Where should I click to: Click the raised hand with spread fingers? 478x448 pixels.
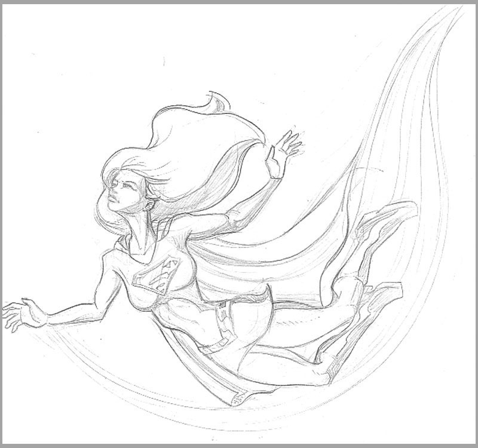(286, 148)
